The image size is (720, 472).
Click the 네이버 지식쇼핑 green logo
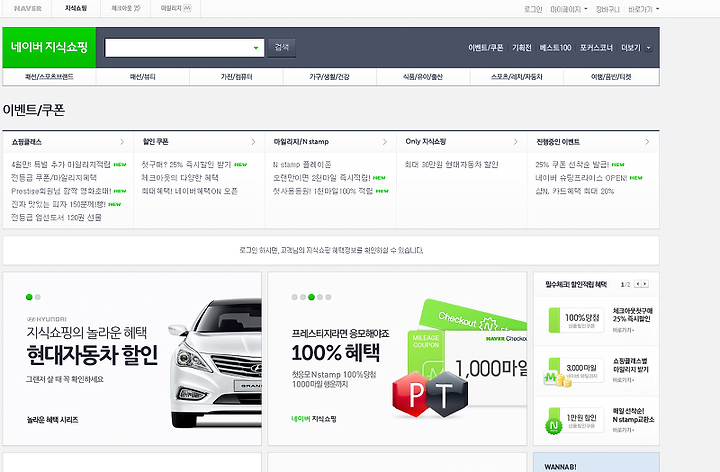(x=49, y=47)
